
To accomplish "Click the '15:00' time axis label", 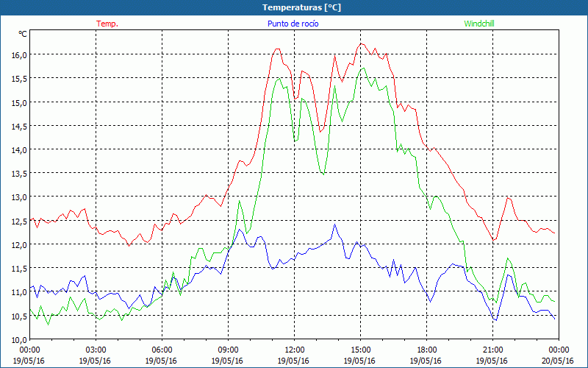I will click(x=360, y=350).
